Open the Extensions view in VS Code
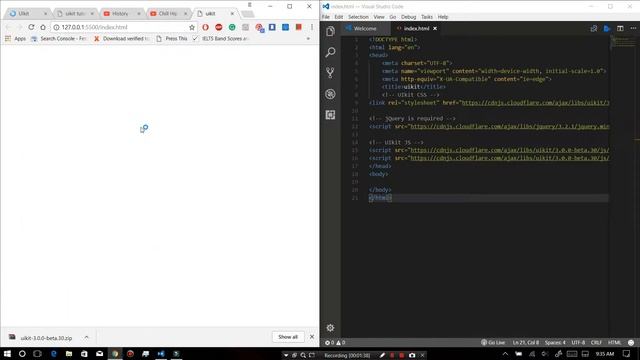Image resolution: width=640 pixels, height=360 pixels. (330, 115)
